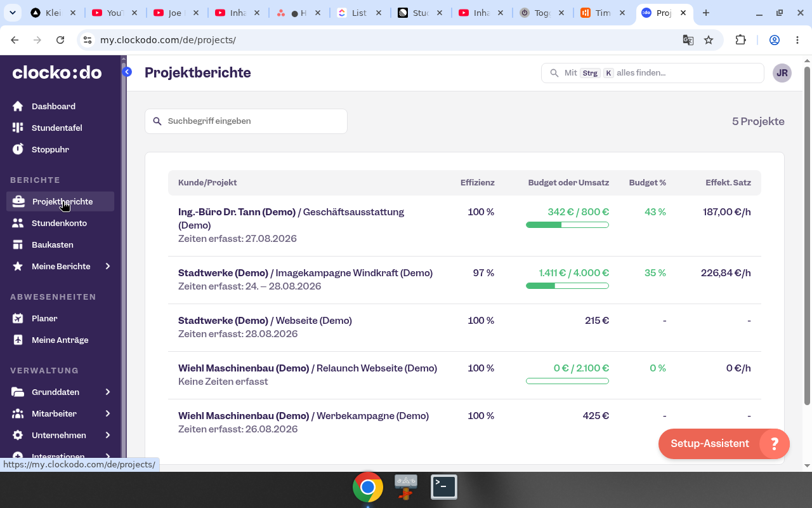The image size is (812, 508).
Task: Expand the Grunddaten section
Action: 108,392
